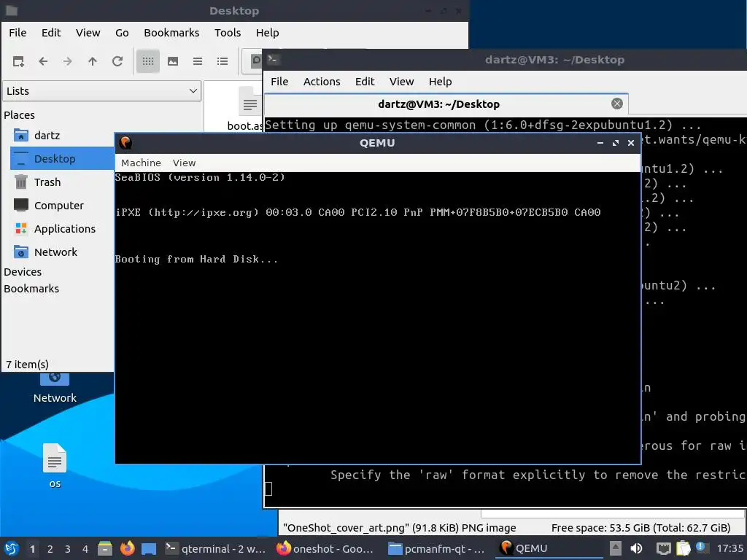
Task: Open network status tray icon
Action: [x=663, y=548]
